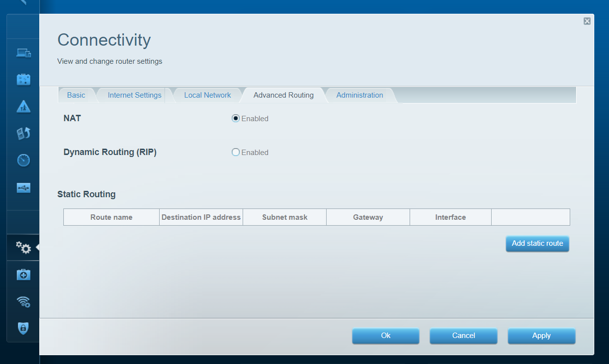Open Parental Controls
609x364 pixels.
tap(23, 106)
